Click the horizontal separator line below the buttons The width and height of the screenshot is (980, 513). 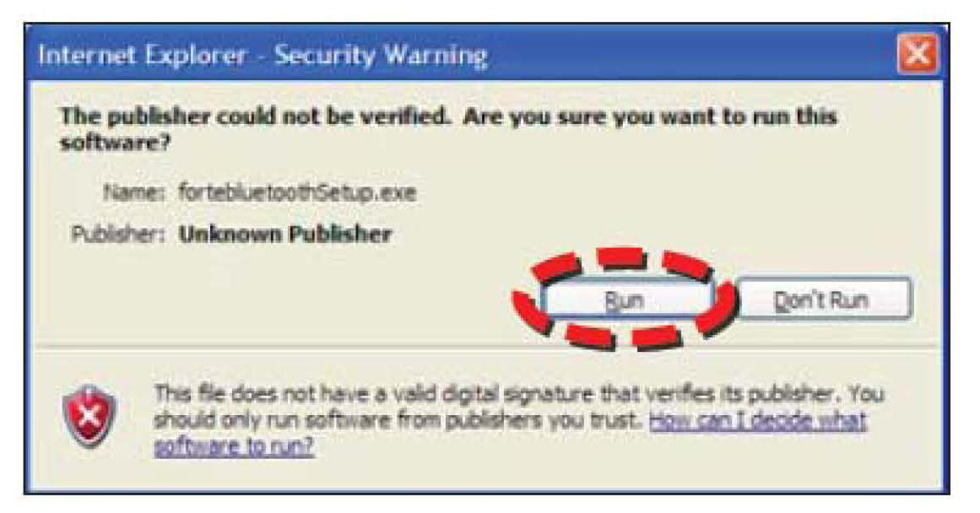488,345
